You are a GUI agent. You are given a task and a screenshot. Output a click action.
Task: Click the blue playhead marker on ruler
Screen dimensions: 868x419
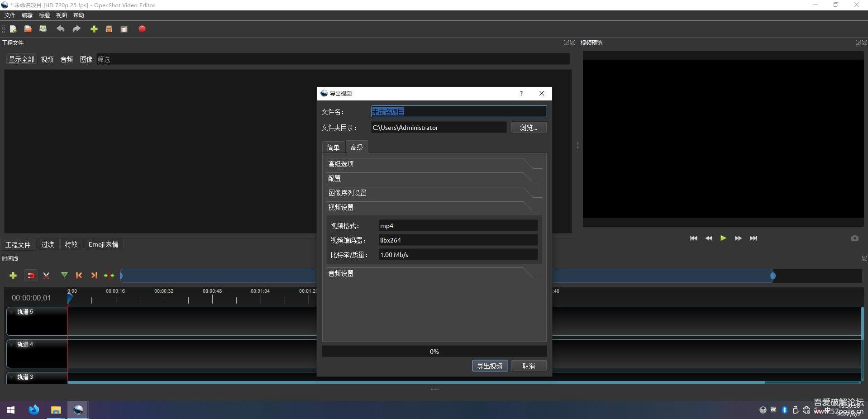point(70,298)
